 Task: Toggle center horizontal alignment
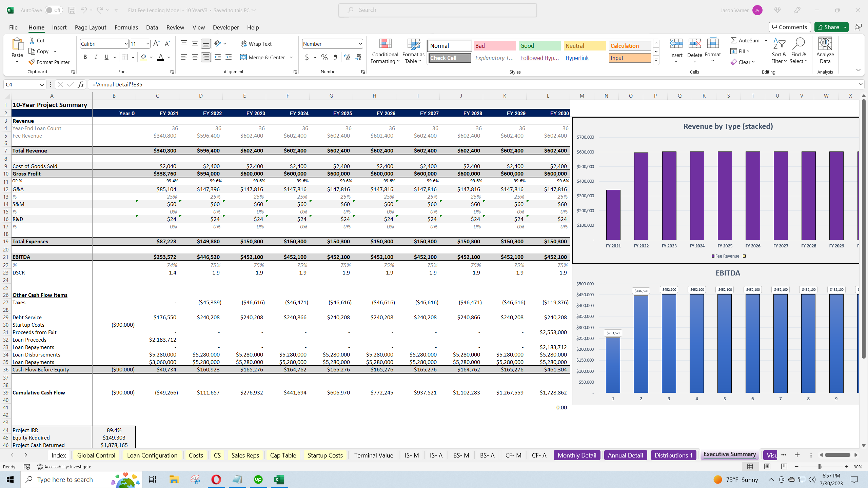click(x=195, y=57)
